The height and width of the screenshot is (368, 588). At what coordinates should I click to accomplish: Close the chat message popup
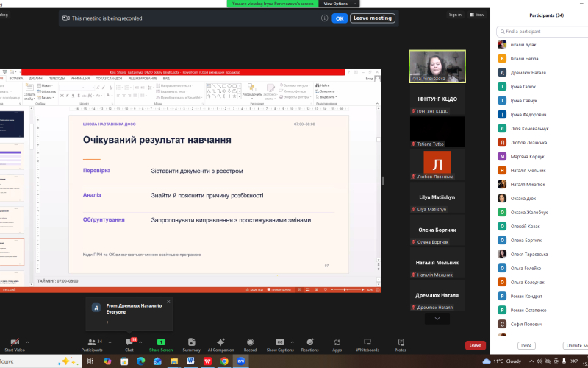coord(168,302)
